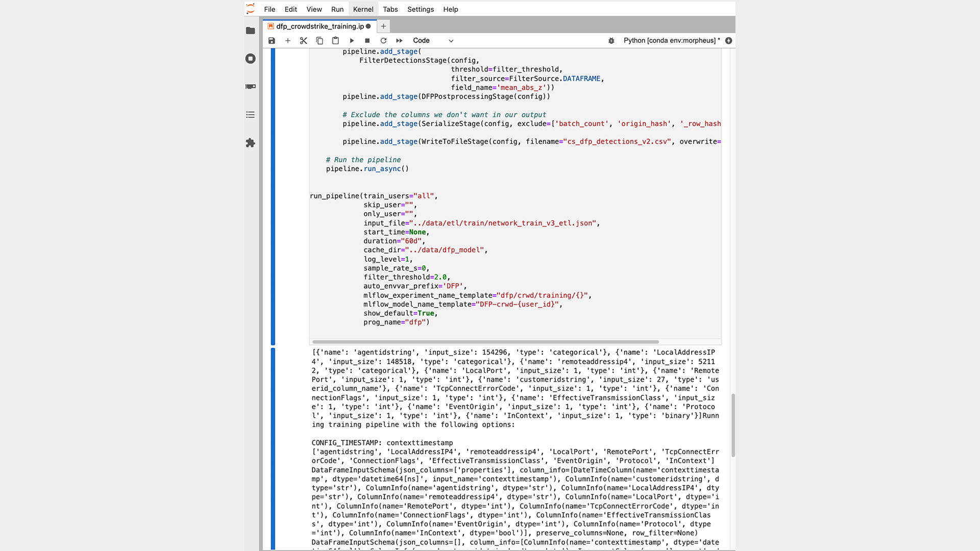Open the cell type Code dropdown
The height and width of the screenshot is (551, 980).
point(433,41)
